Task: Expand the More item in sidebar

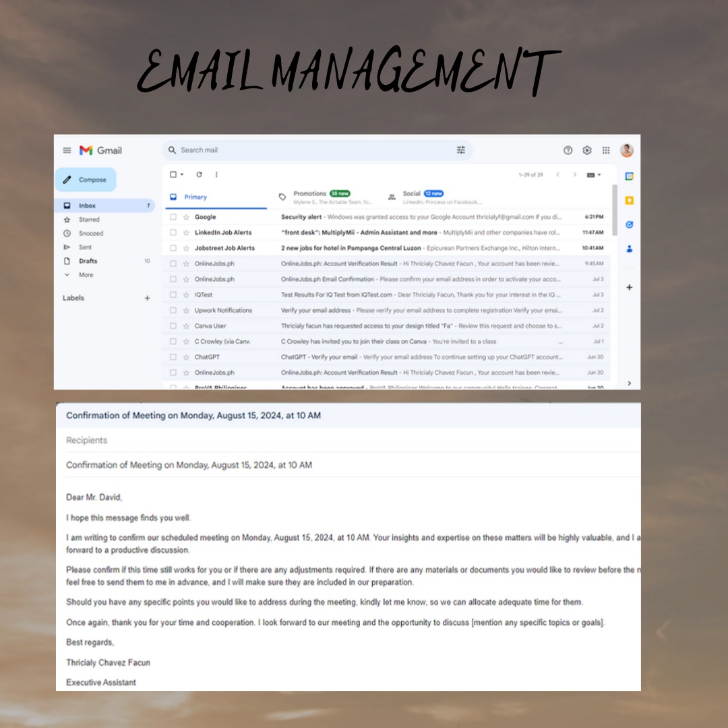Action: pos(86,275)
